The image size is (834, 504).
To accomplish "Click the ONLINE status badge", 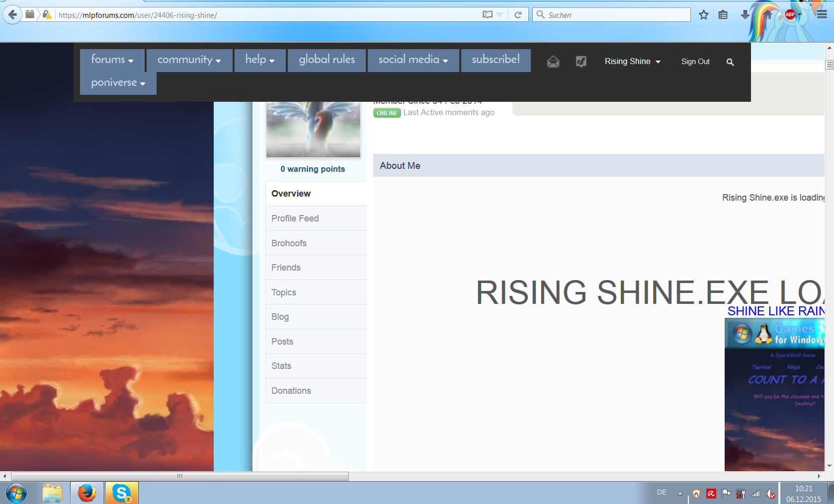I will [x=387, y=113].
